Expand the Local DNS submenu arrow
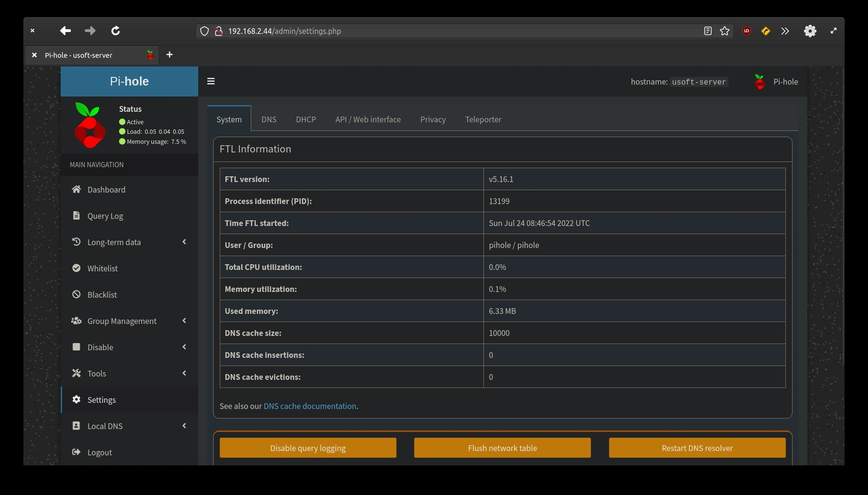Screen dimensions: 868x495 (184, 426)
